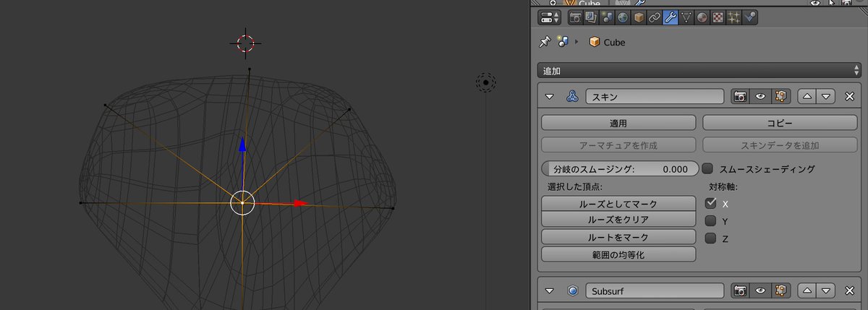Viewport: 868px width, 310px height.
Task: Move the スキン modifier up in stack
Action: click(x=807, y=97)
